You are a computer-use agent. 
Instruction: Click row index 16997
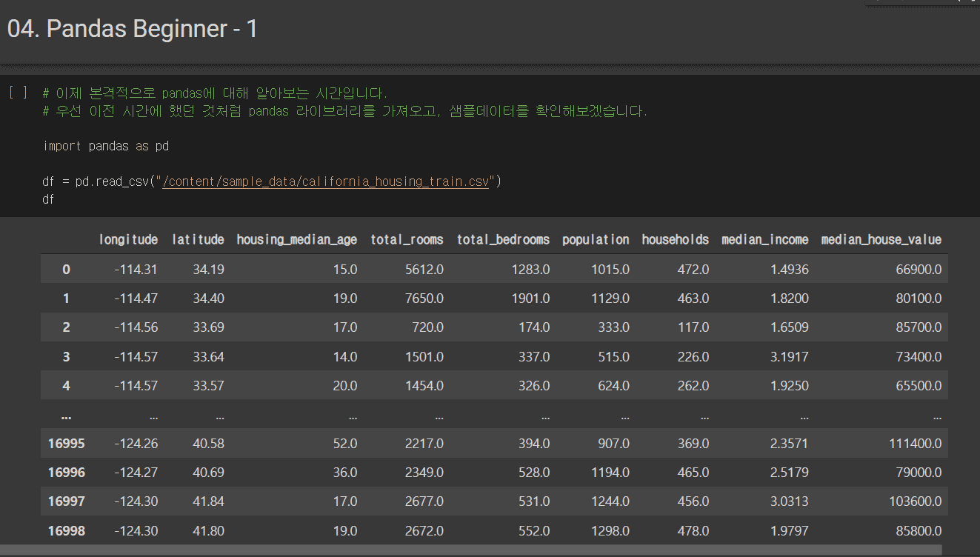66,501
